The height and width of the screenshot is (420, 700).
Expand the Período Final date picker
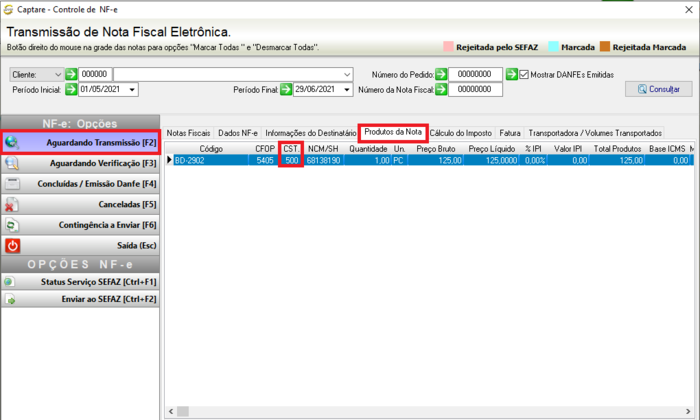click(x=347, y=90)
